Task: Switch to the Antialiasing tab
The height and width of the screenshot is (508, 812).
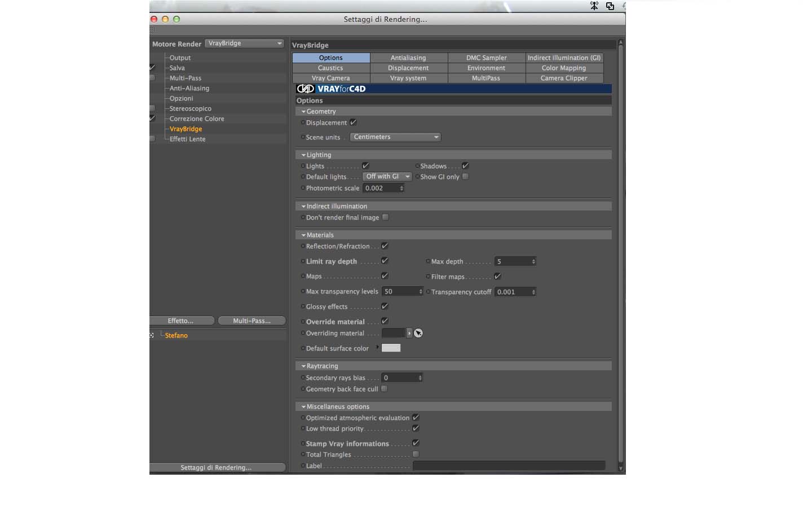Action: [x=409, y=58]
